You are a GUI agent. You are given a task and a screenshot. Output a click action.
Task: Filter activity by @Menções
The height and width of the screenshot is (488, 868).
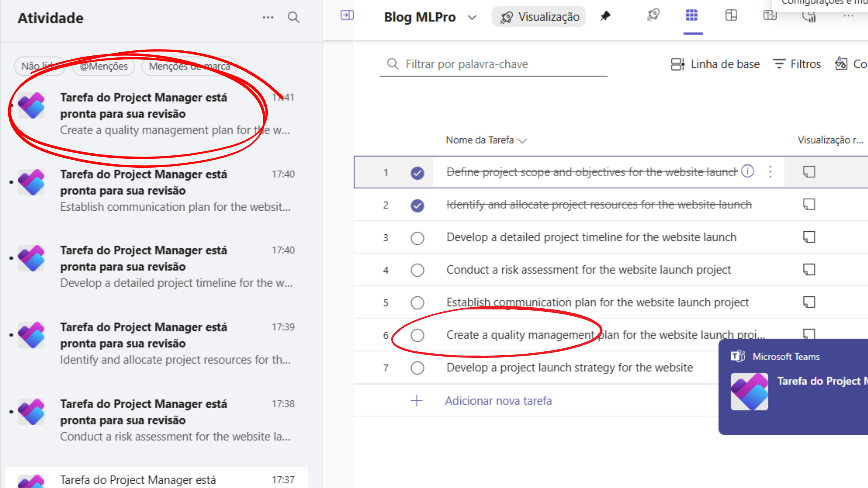104,66
